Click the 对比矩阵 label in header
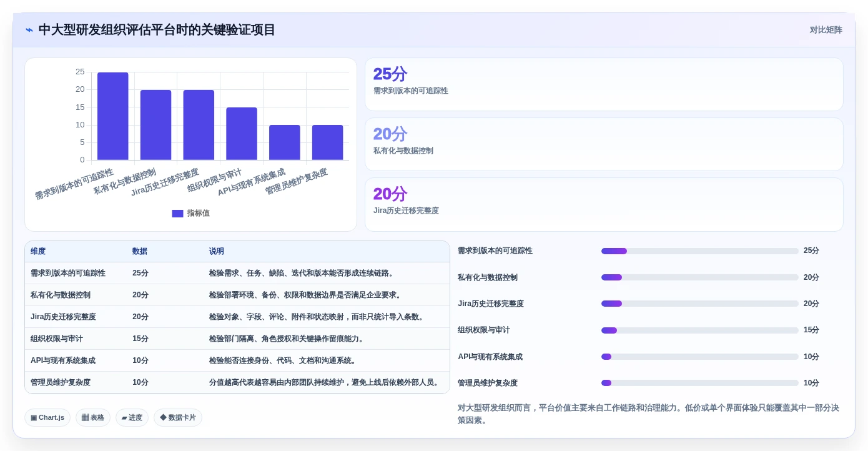Screen dimensions: 868x451 [x=826, y=30]
